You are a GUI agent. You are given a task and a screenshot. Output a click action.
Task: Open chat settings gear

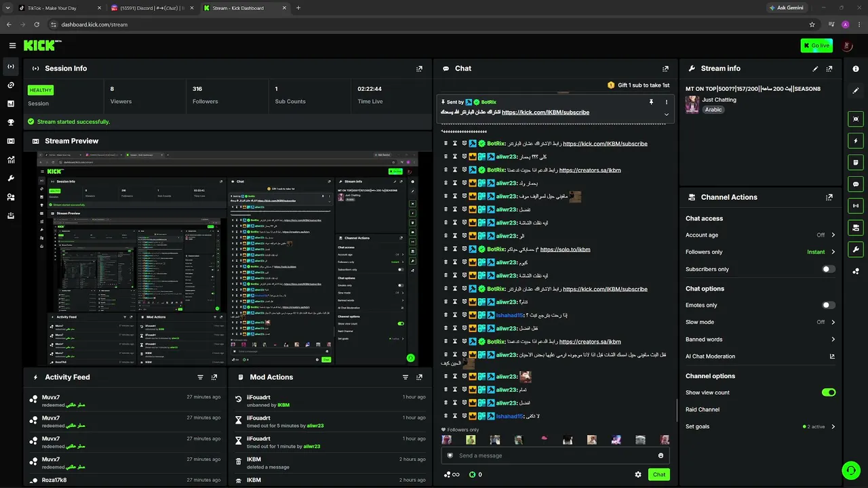tap(638, 474)
